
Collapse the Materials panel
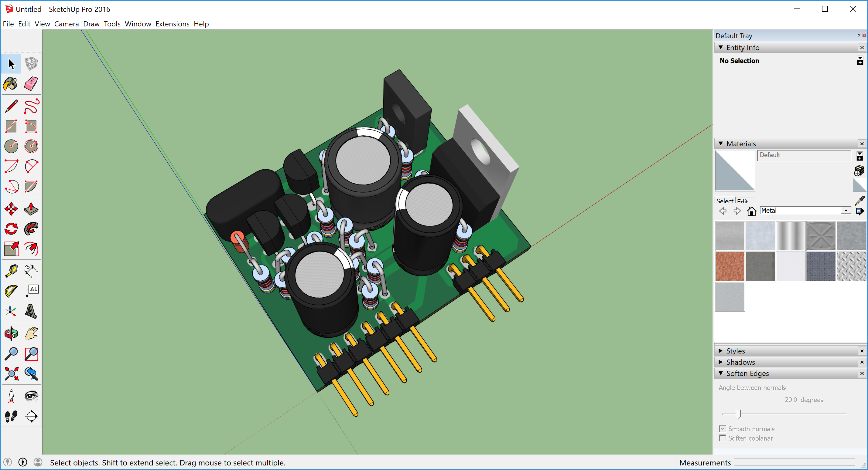pyautogui.click(x=721, y=144)
